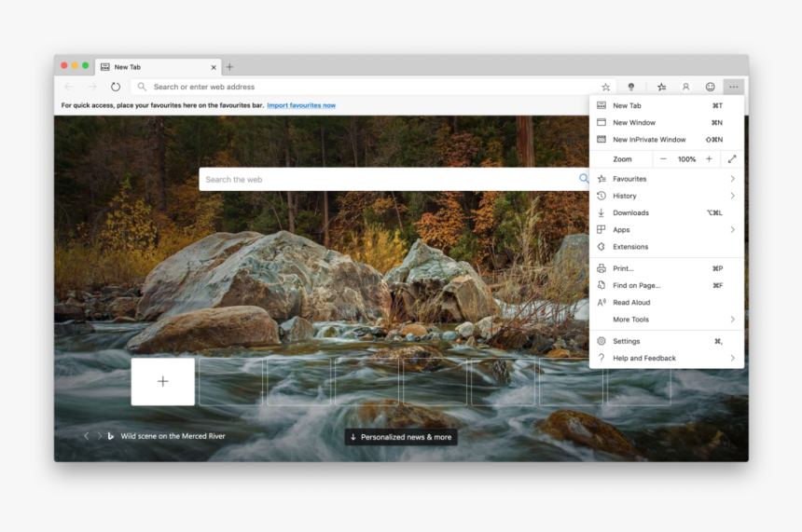The width and height of the screenshot is (802, 532).
Task: Add page to favourites star in address bar
Action: pyautogui.click(x=605, y=87)
